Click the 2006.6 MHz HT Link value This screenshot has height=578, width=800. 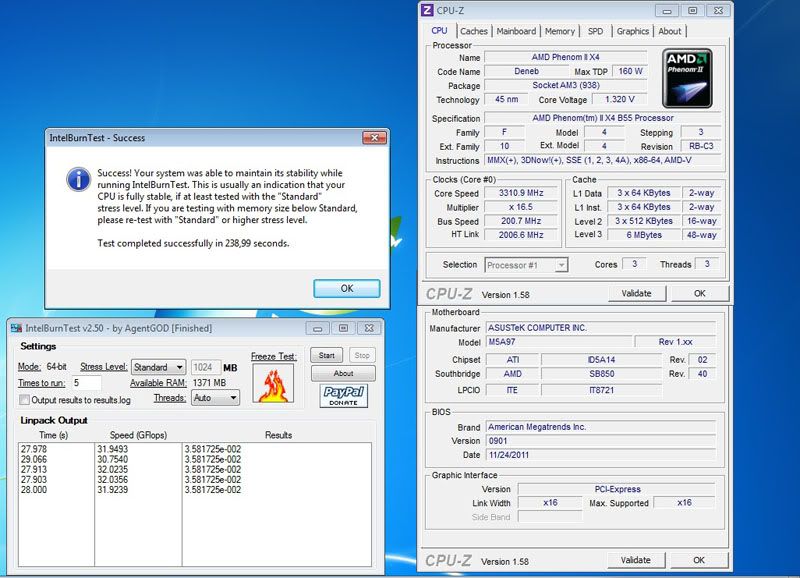pos(521,235)
